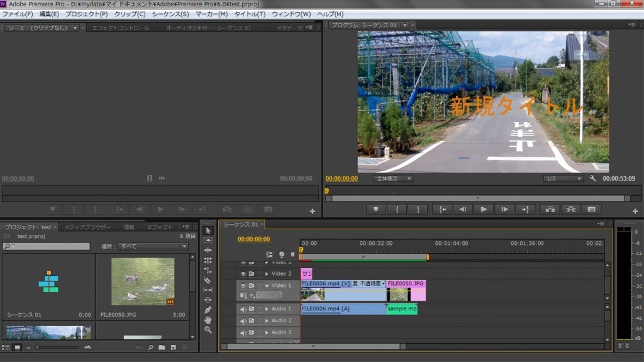Select the Zoom magnifier tool
The width and height of the screenshot is (644, 362).
coord(208,329)
